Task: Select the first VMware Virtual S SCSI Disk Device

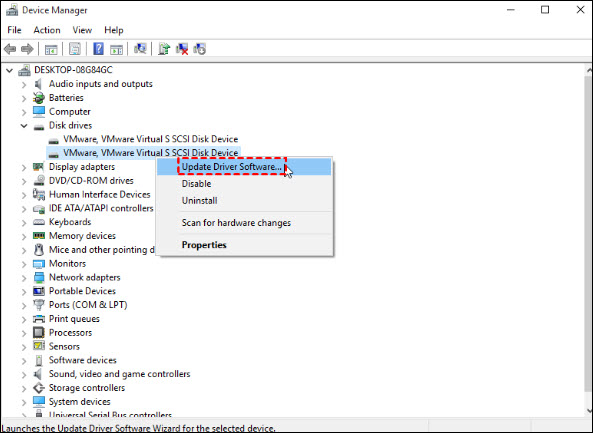Action: [151, 139]
